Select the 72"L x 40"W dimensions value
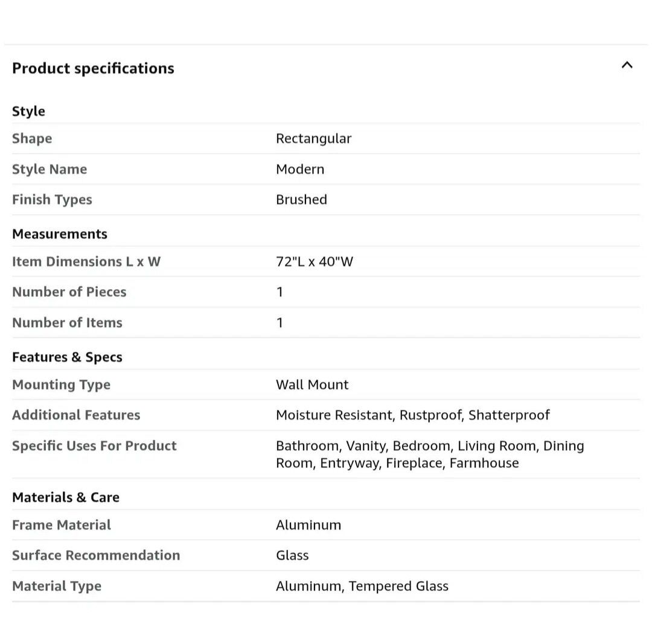 pos(315,261)
